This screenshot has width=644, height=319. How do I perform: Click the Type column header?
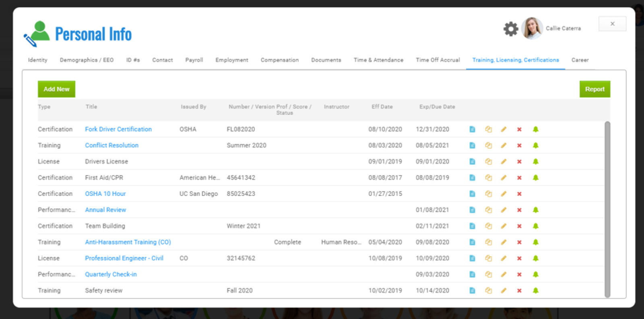(44, 107)
